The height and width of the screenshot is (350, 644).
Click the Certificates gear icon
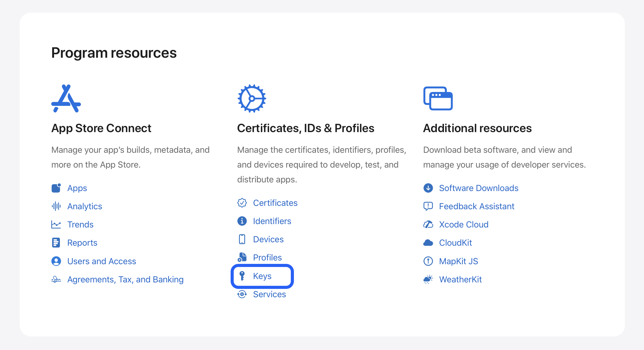click(x=252, y=98)
